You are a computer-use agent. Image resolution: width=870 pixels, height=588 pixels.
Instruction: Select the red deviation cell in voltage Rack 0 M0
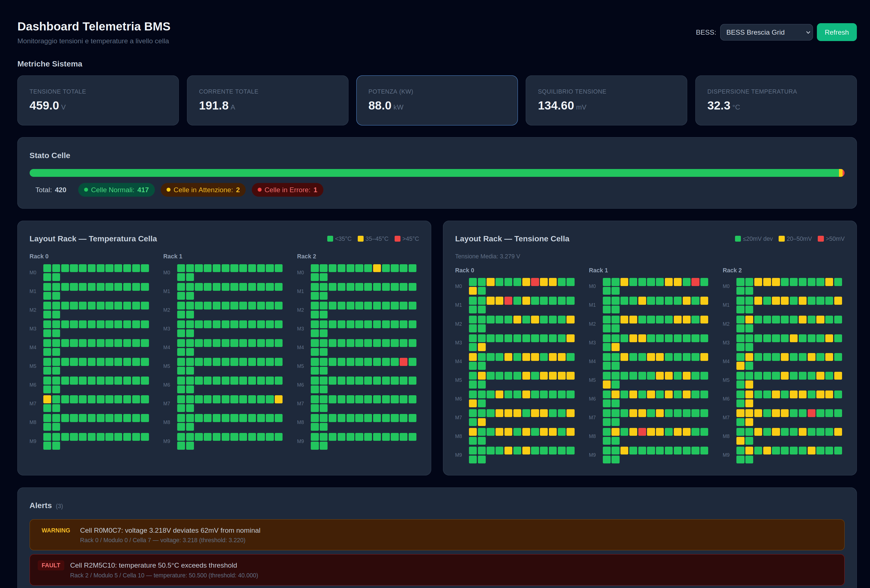pyautogui.click(x=535, y=282)
